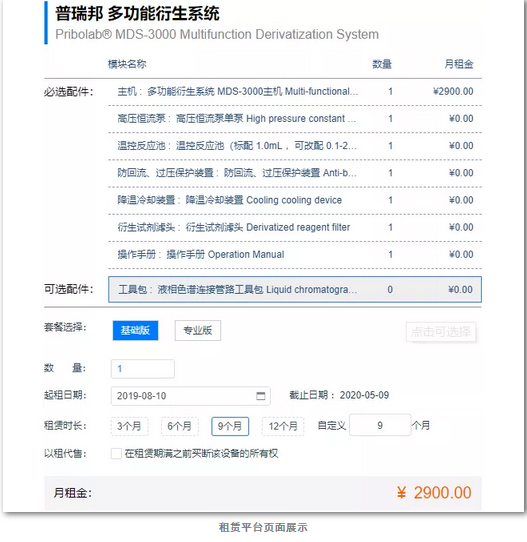
Task: Click the 高压恒流泵 pump module row
Action: pos(295,119)
